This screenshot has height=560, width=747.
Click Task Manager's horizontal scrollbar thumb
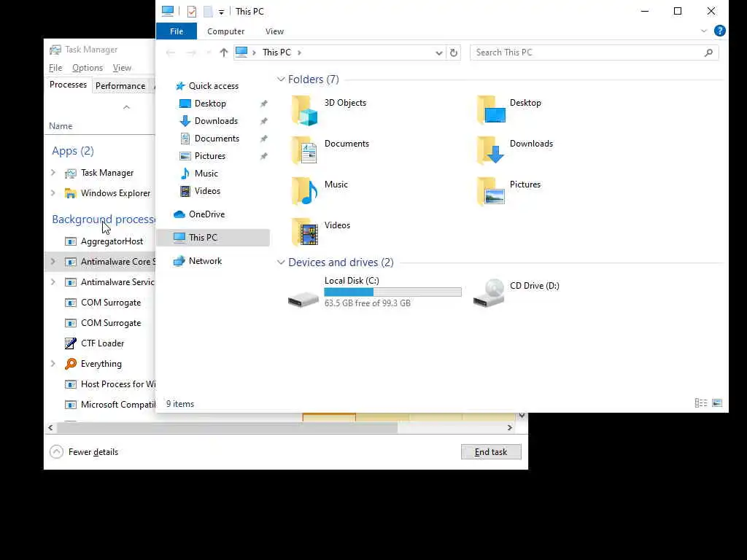227,427
